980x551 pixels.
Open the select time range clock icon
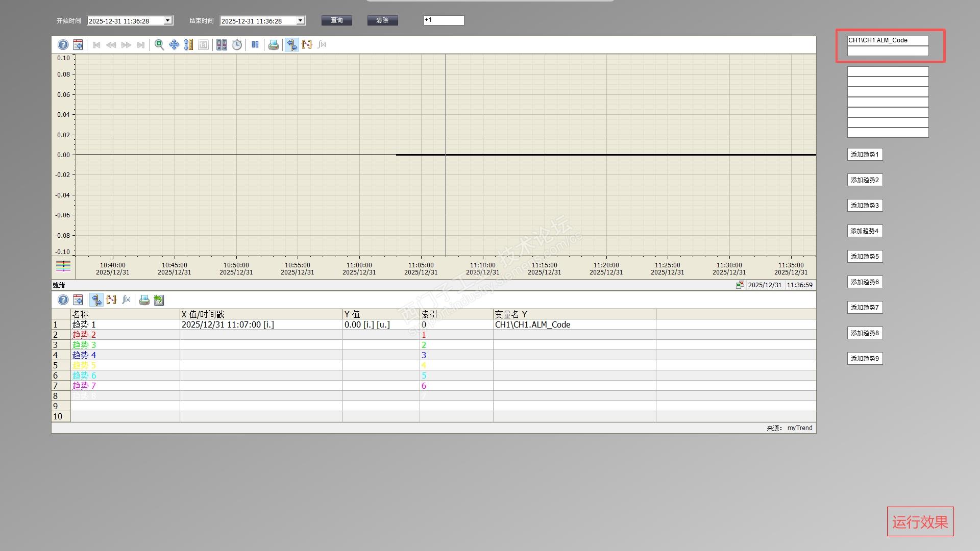237,45
